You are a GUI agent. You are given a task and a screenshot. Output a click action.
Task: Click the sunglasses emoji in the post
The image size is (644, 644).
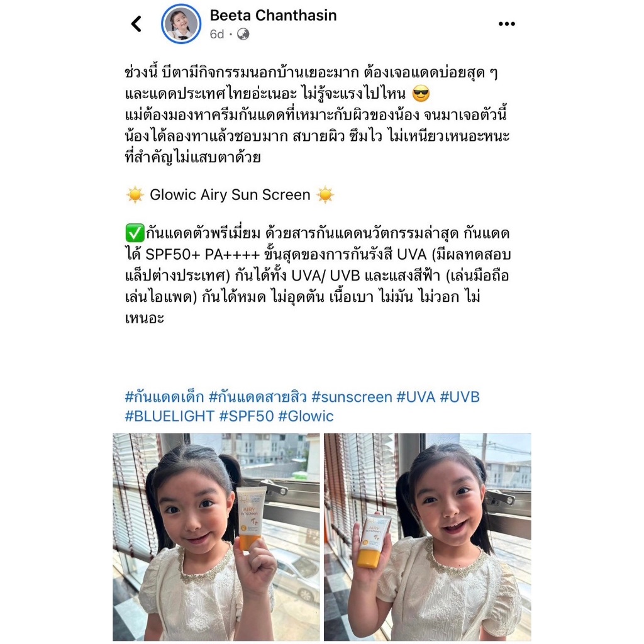tap(421, 94)
